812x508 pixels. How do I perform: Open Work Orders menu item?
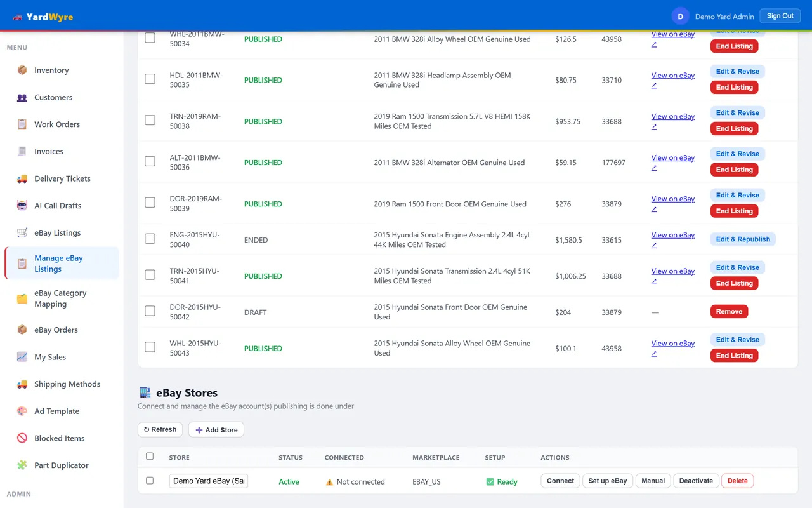click(62, 124)
